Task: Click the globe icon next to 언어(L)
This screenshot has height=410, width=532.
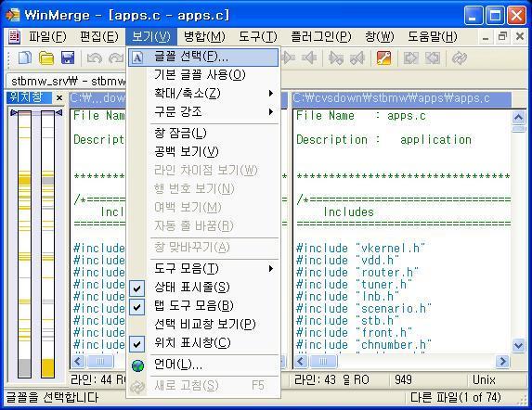Action: coord(137,365)
